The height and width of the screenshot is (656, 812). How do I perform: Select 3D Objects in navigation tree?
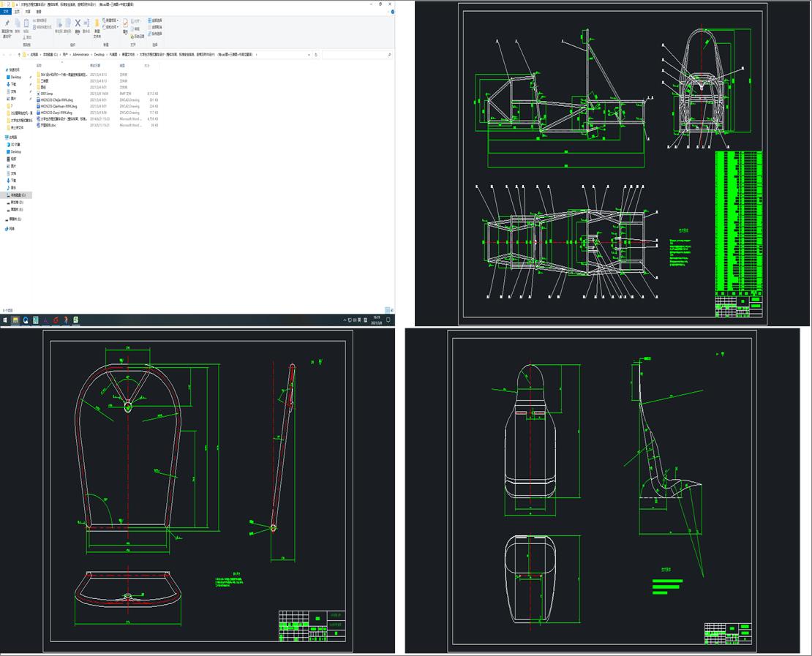click(x=15, y=144)
